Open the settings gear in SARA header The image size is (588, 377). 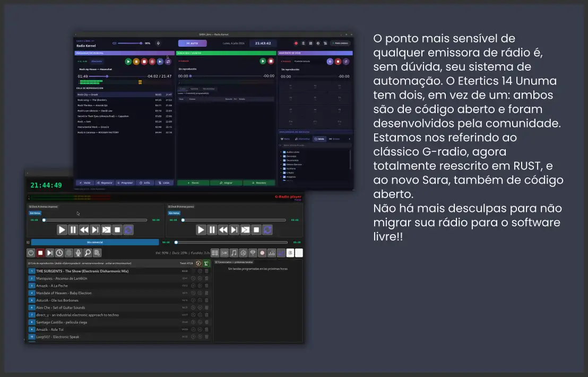(318, 43)
